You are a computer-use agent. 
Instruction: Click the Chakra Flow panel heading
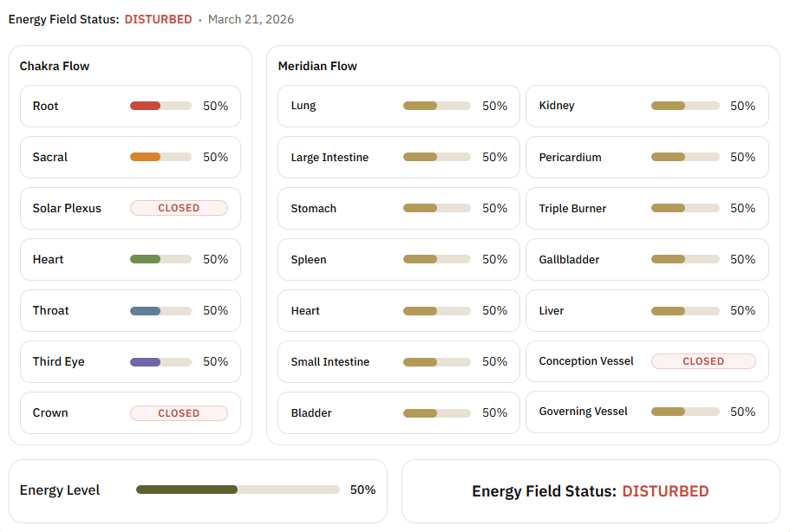(x=55, y=66)
